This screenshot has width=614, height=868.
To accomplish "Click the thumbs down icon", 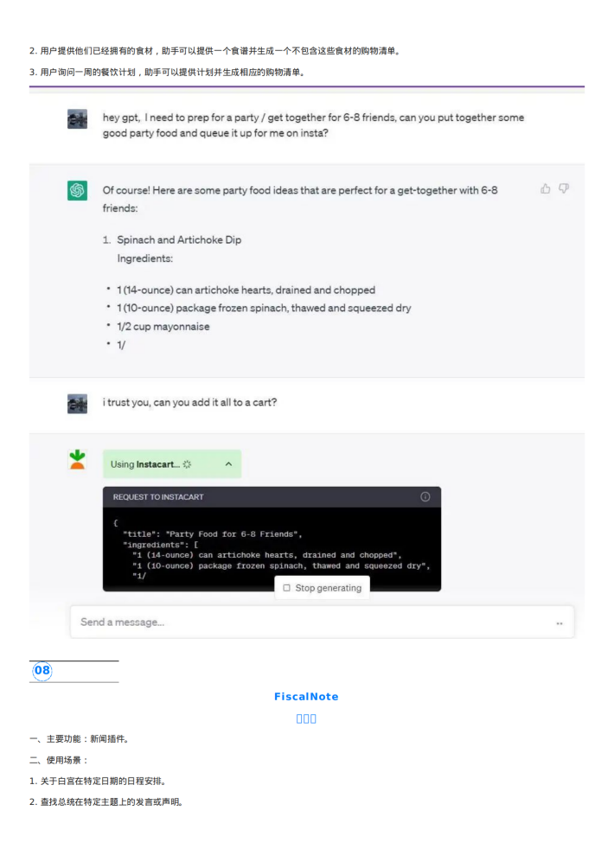I will (564, 188).
